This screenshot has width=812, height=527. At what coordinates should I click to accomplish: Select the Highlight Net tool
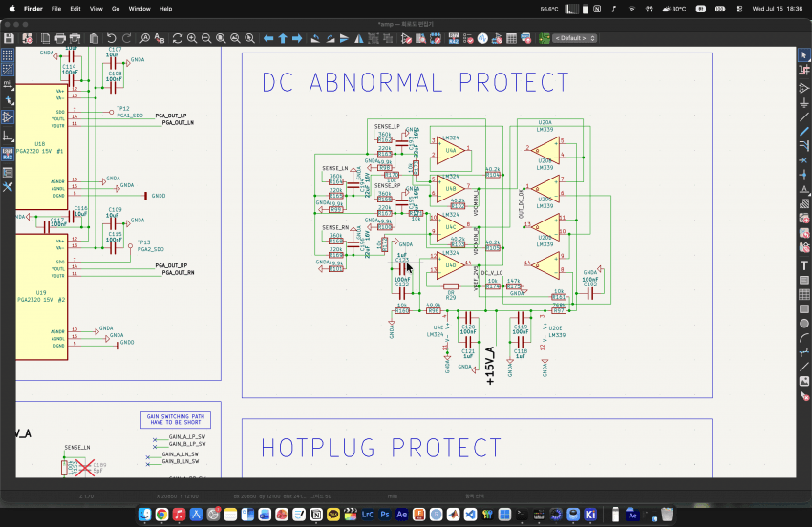[804, 70]
